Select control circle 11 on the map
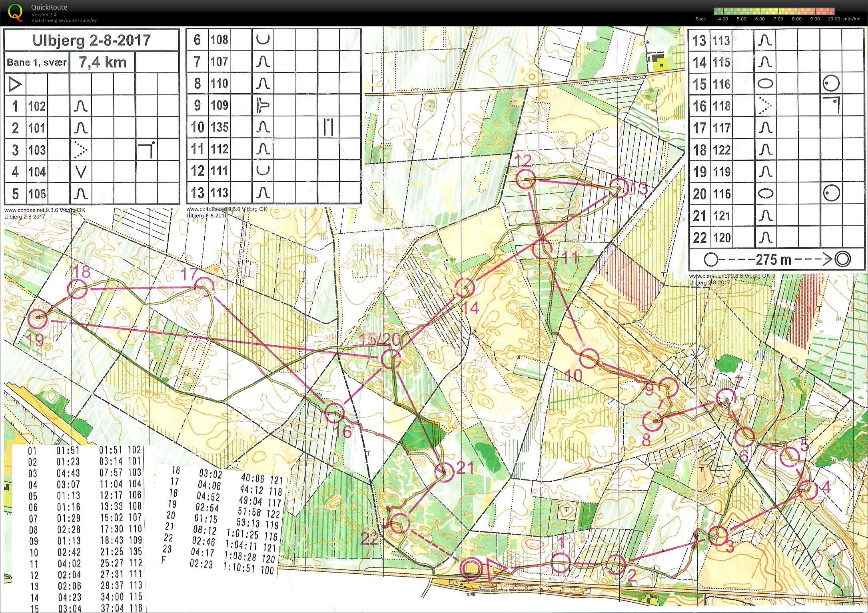This screenshot has height=613, width=868. tap(543, 248)
